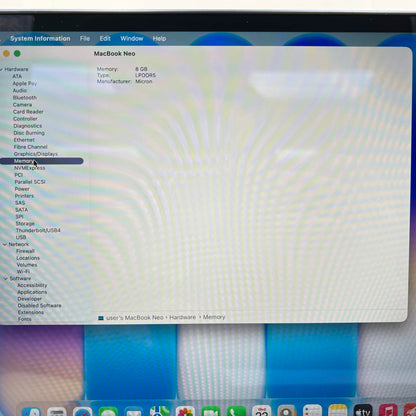Image resolution: width=416 pixels, height=416 pixels.
Task: Select Parallel SCSI in the sidebar
Action: (30, 182)
